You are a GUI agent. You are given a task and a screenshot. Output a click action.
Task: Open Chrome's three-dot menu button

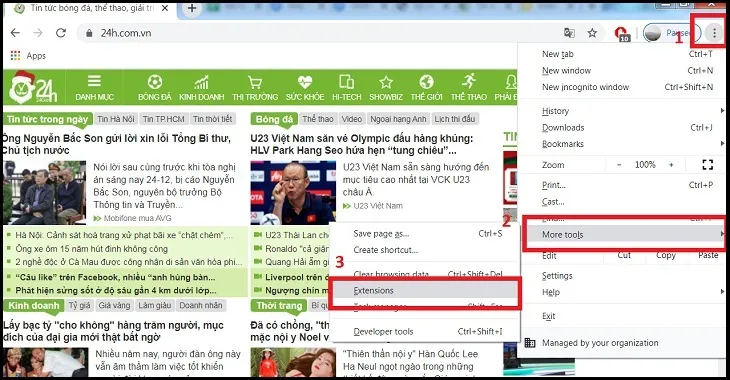coord(714,33)
